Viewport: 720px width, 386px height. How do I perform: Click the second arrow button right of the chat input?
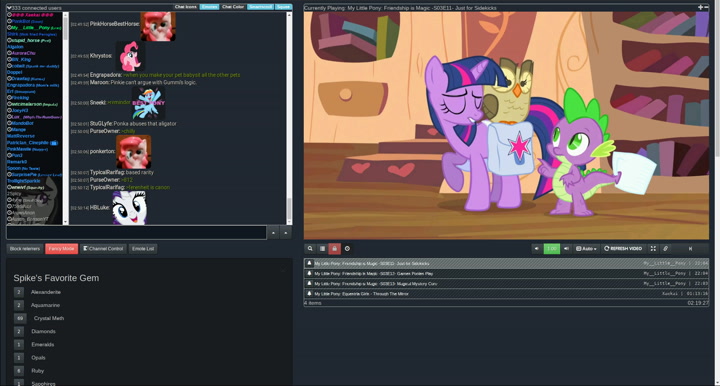coord(286,233)
